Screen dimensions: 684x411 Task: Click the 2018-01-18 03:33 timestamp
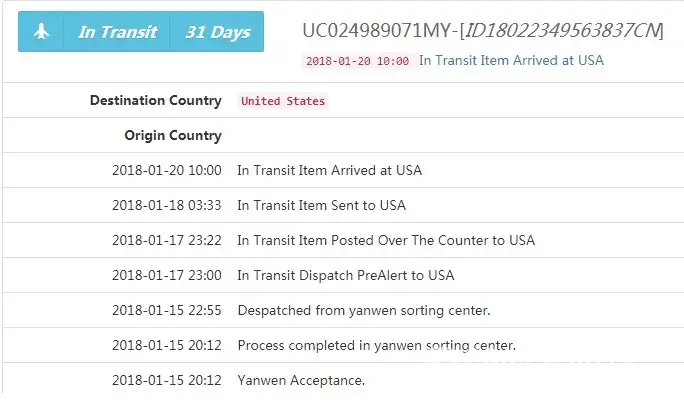166,205
